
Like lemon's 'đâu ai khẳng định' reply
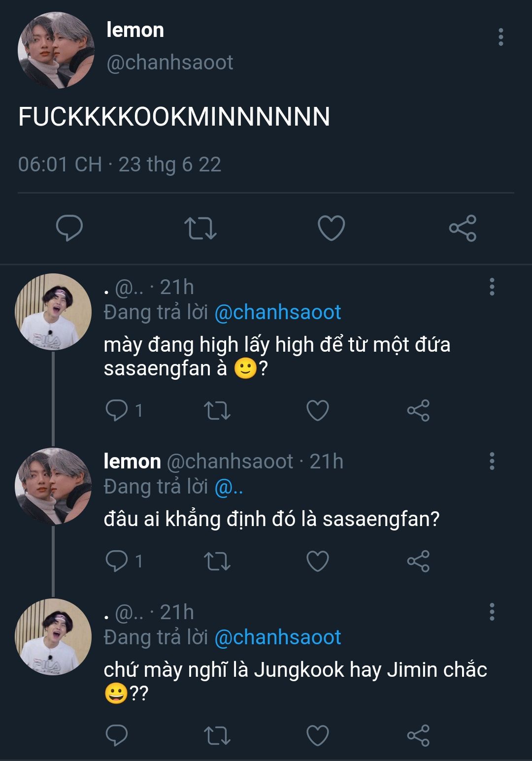pyautogui.click(x=318, y=561)
